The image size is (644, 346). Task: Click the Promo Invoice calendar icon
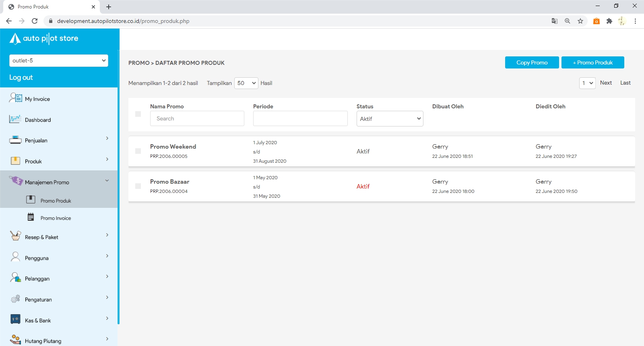point(31,218)
